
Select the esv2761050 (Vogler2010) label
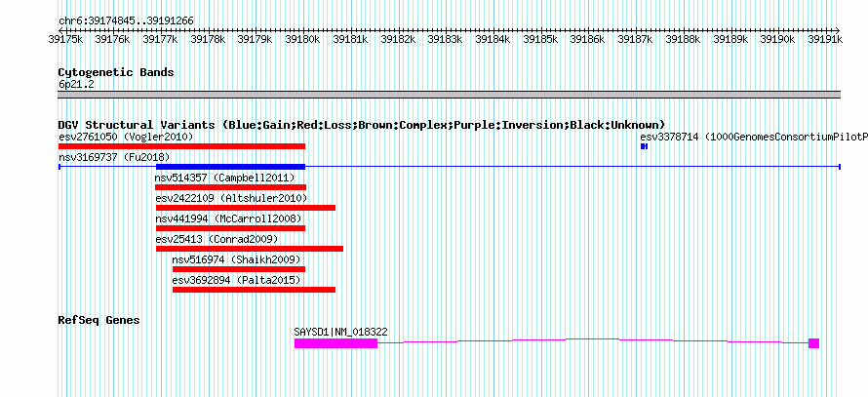click(x=126, y=137)
